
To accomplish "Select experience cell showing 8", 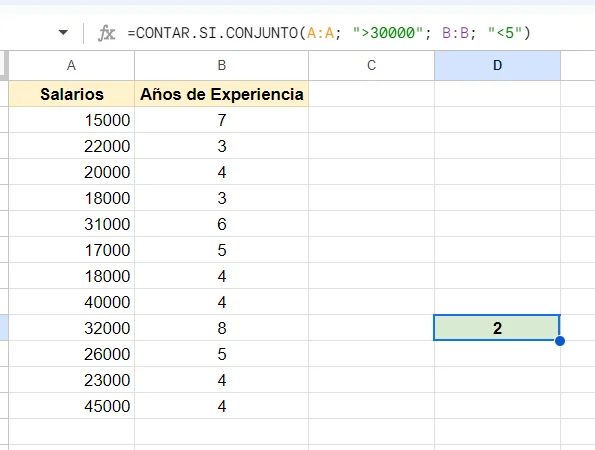I will click(222, 328).
